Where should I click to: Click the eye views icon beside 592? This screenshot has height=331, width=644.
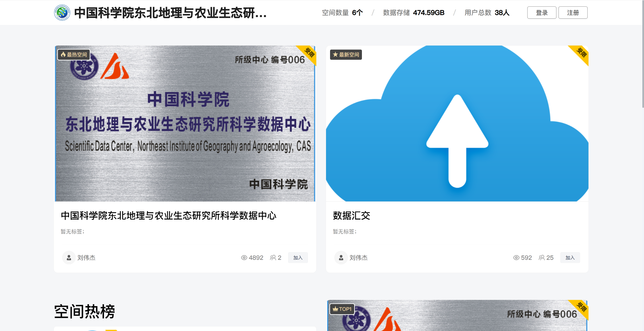point(516,258)
